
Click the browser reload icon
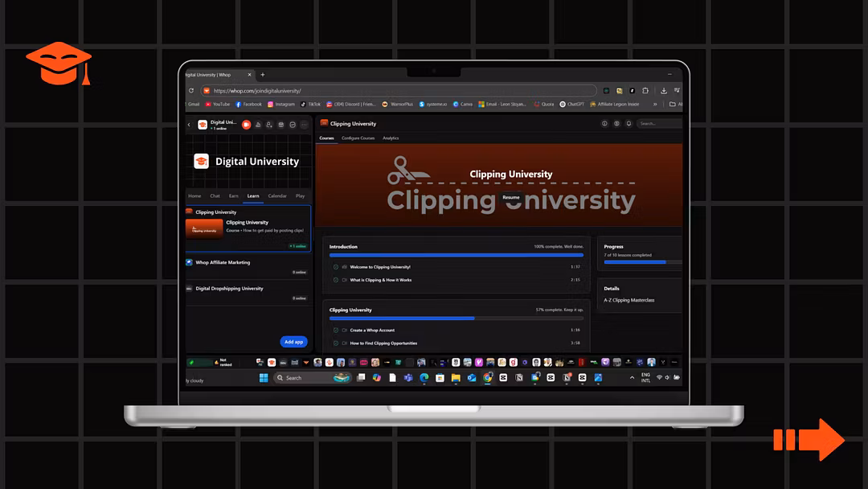point(191,91)
